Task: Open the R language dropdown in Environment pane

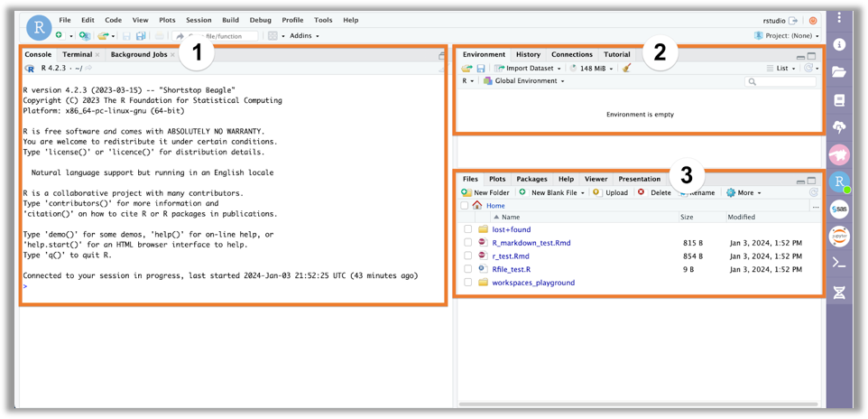Action: (x=467, y=81)
